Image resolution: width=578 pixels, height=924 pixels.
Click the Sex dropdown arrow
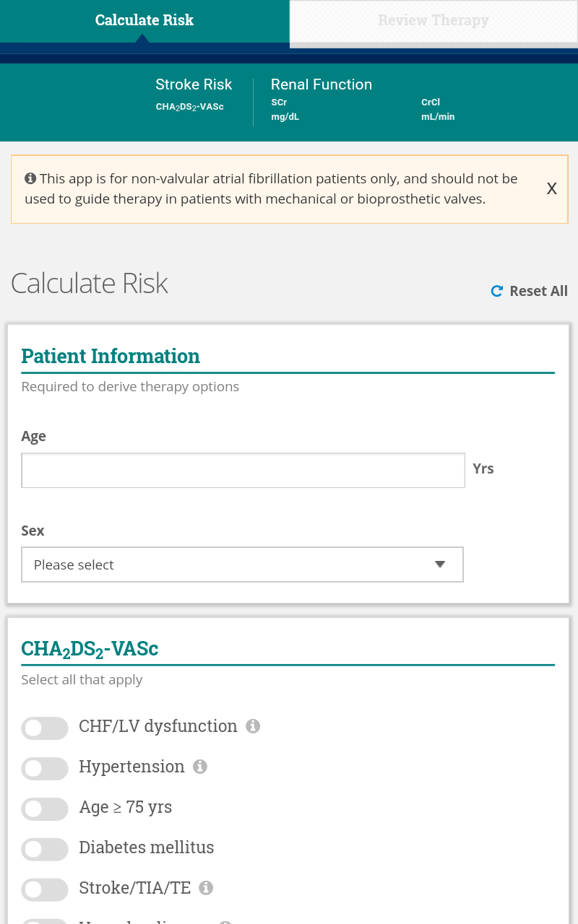[x=440, y=565]
